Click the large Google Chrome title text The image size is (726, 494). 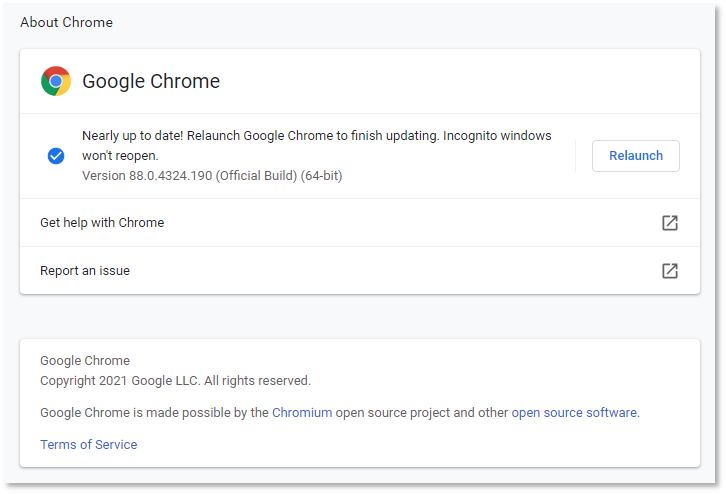[151, 81]
